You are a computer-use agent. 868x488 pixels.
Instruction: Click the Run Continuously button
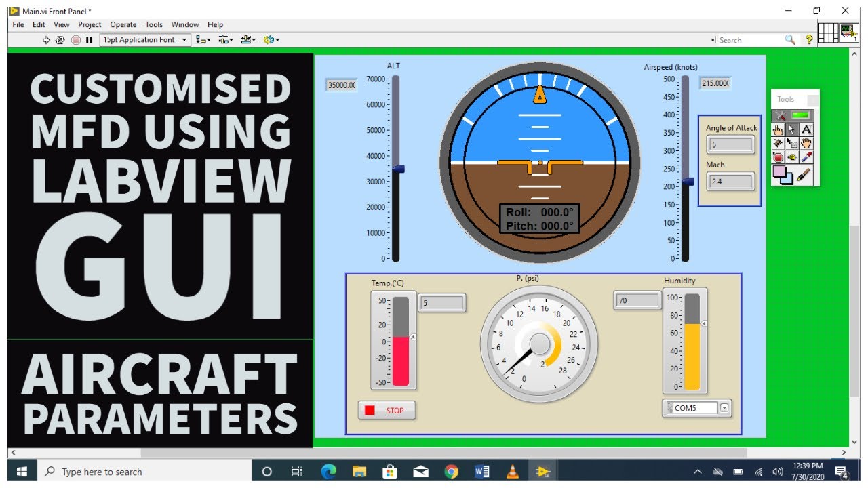60,40
